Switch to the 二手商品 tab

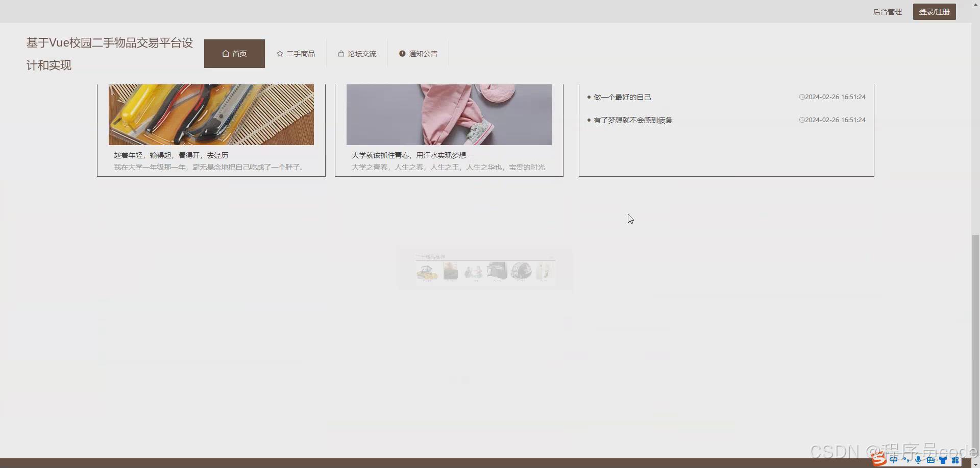(x=301, y=53)
